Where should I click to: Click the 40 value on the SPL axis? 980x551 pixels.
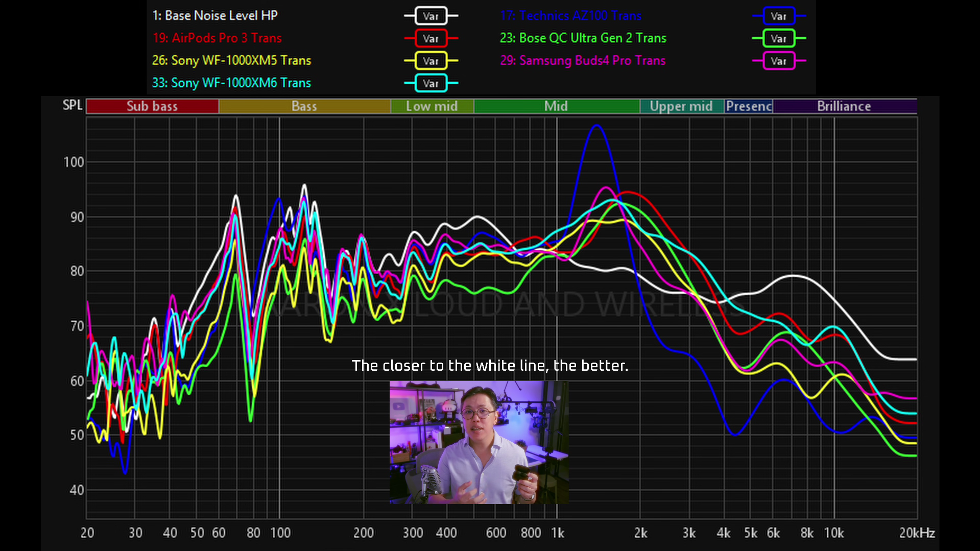(77, 490)
